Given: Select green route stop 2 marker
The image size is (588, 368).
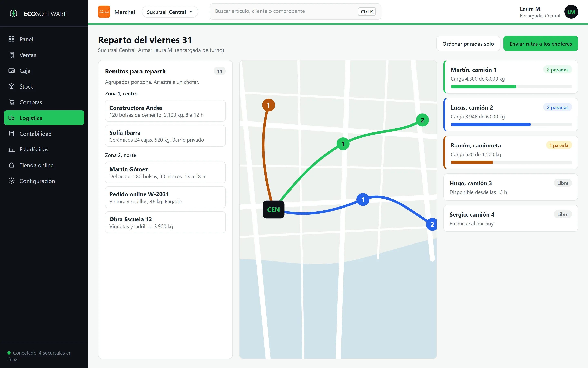Looking at the screenshot, I should [422, 120].
